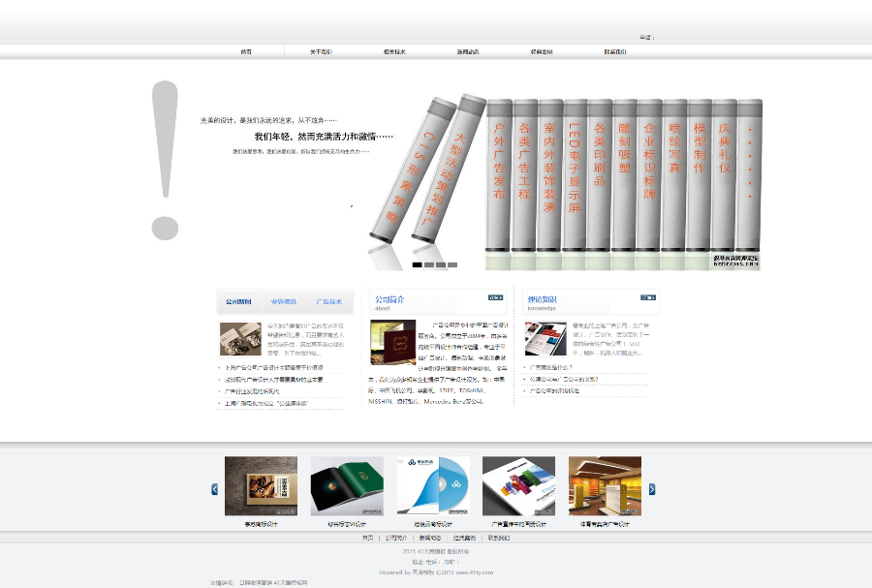Open the third item in the top navigation bar

(395, 51)
